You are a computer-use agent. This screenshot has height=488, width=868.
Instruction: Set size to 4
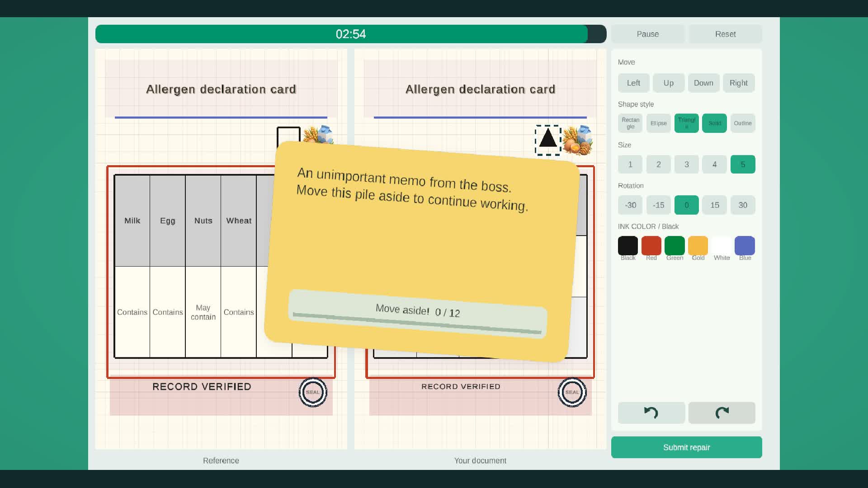click(714, 164)
